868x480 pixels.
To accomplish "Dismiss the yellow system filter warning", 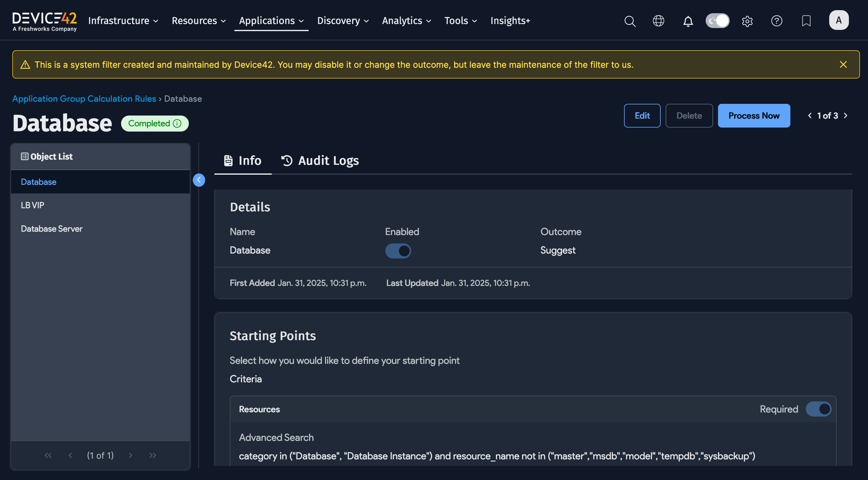I will (843, 64).
